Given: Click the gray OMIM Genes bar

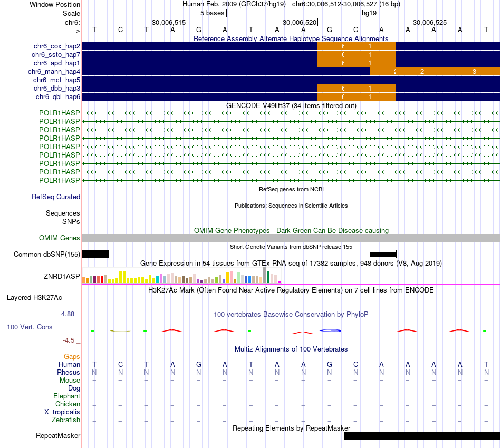Looking at the screenshot, I should pos(291,238).
